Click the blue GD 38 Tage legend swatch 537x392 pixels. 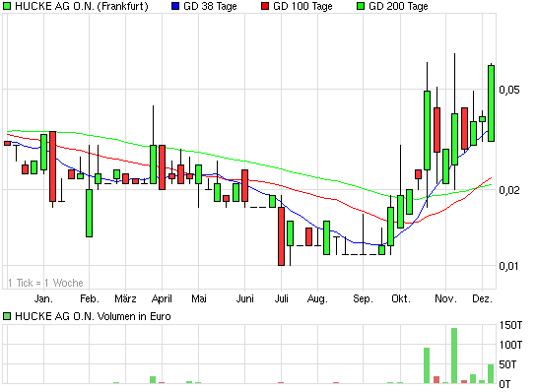[175, 6]
